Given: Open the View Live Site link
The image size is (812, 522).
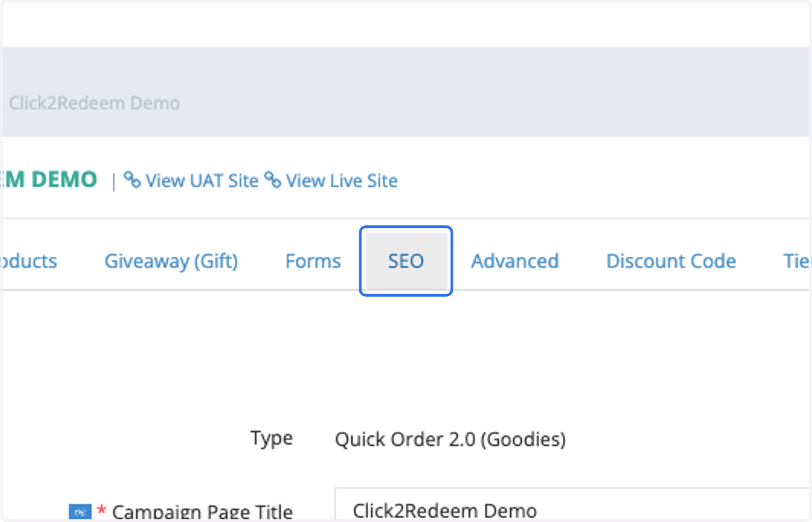Looking at the screenshot, I should (342, 181).
